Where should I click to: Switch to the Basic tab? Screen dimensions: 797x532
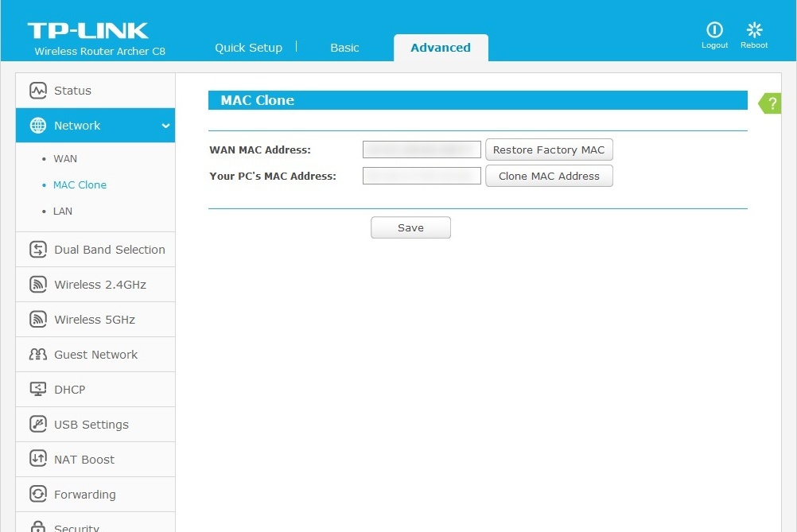click(x=344, y=48)
